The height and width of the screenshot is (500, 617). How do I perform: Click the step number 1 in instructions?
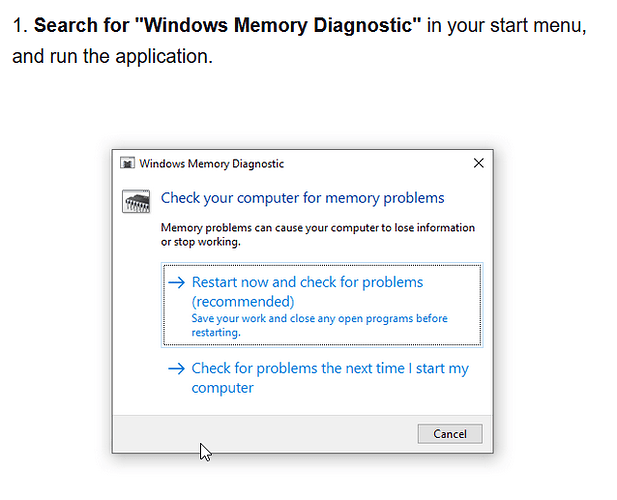pos(20,26)
